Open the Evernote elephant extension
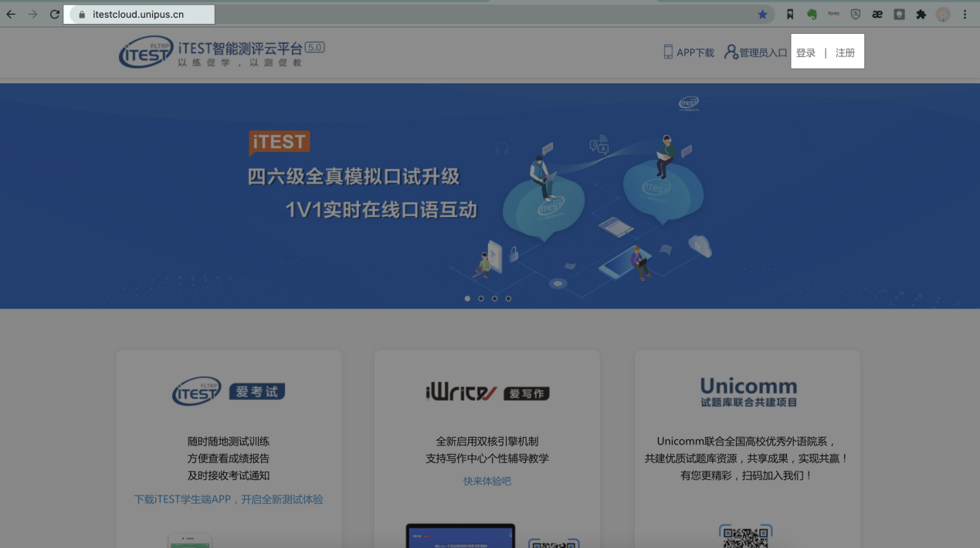This screenshot has height=548, width=980. click(x=812, y=15)
